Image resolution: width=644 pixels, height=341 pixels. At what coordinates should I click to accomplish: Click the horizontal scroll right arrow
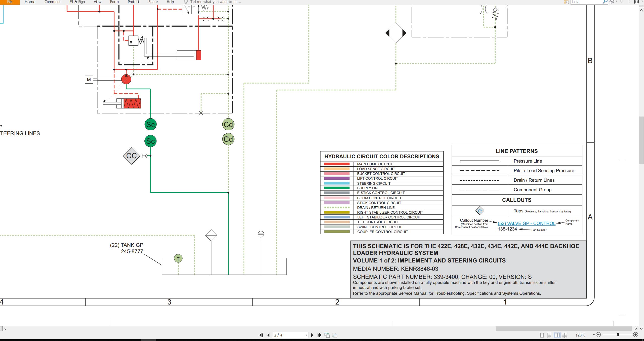(x=636, y=328)
